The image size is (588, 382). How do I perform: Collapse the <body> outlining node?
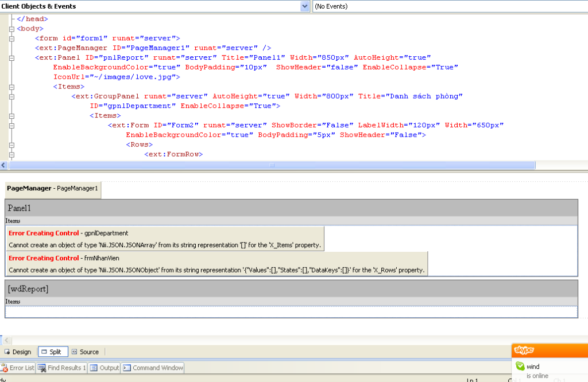point(11,29)
